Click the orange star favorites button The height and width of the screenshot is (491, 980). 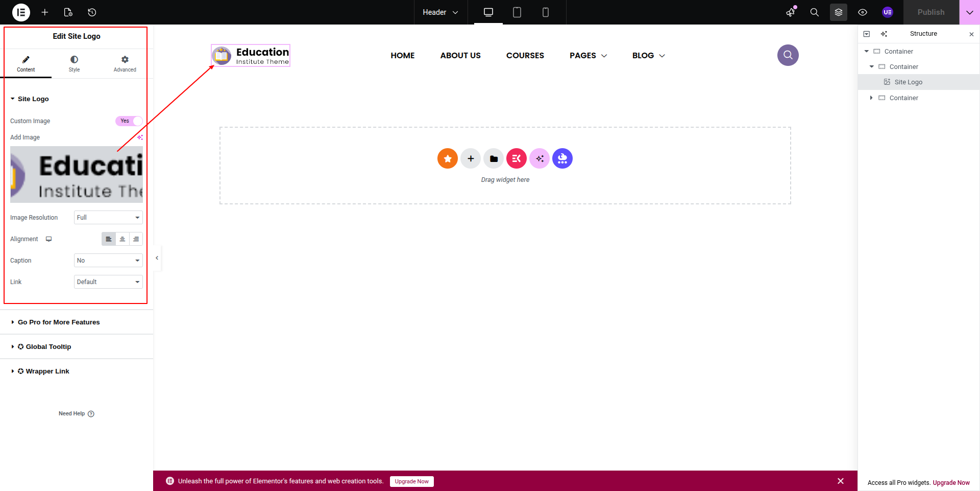pos(447,158)
